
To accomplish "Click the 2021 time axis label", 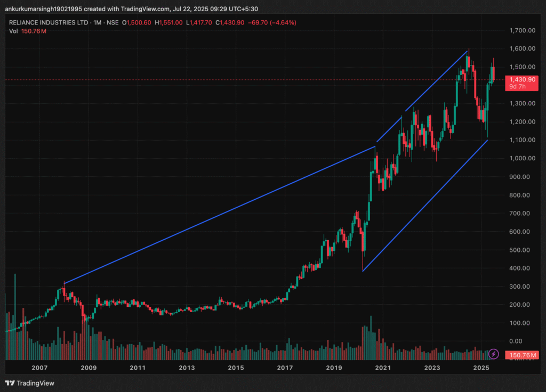I will 383,367.
